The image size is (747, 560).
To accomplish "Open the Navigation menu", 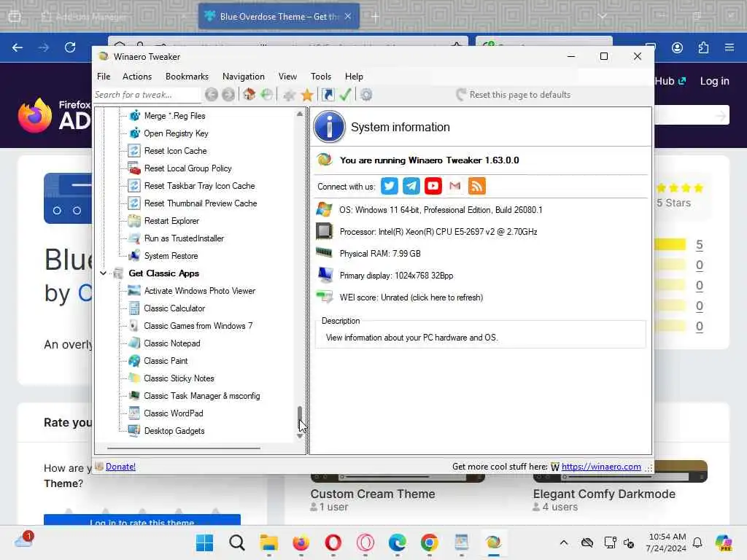I will [x=244, y=76].
